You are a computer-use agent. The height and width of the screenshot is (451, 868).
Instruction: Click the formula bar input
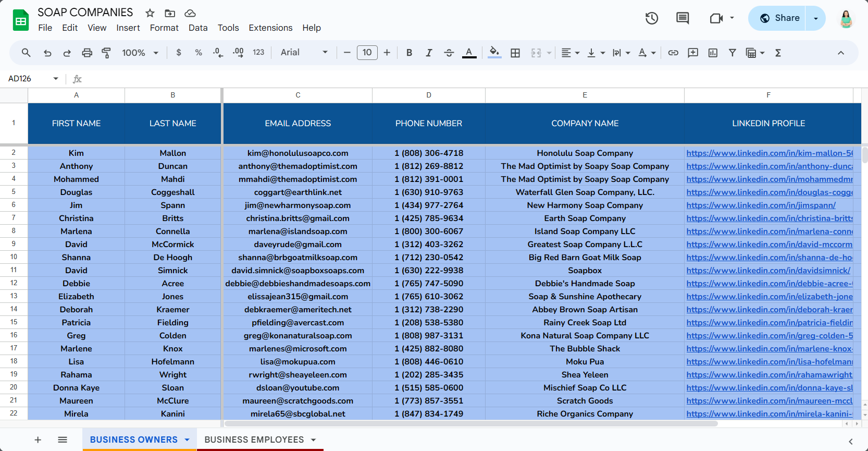tap(474, 79)
